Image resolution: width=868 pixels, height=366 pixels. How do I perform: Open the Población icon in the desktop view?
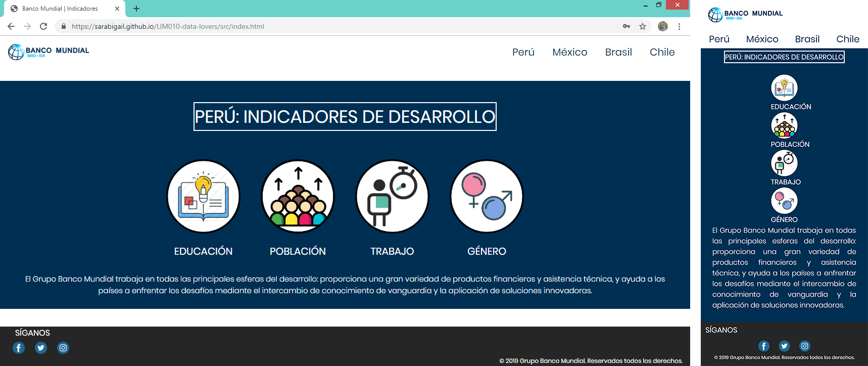tap(298, 196)
